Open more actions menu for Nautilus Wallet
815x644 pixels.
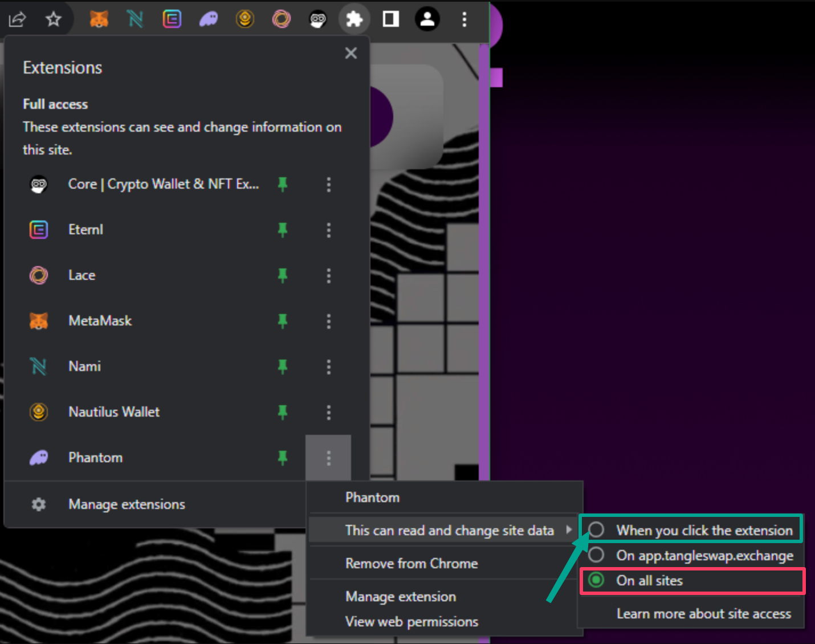coord(328,412)
